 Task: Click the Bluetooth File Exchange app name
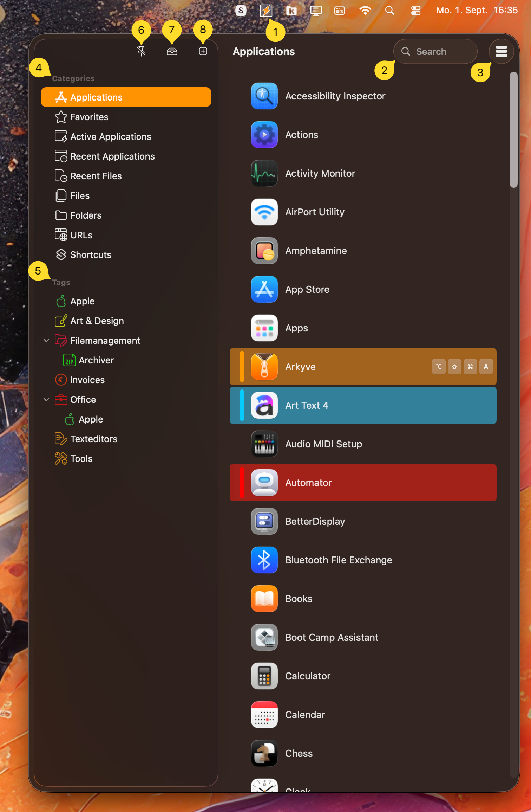pos(339,560)
